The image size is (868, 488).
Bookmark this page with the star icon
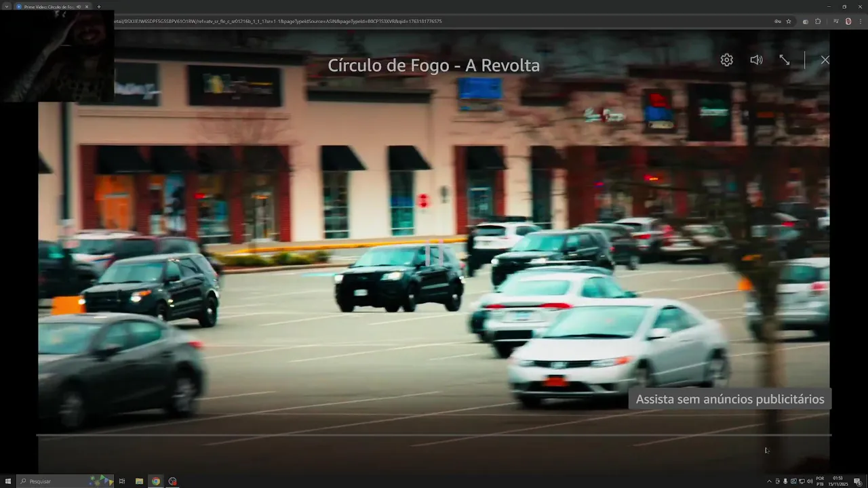click(789, 21)
